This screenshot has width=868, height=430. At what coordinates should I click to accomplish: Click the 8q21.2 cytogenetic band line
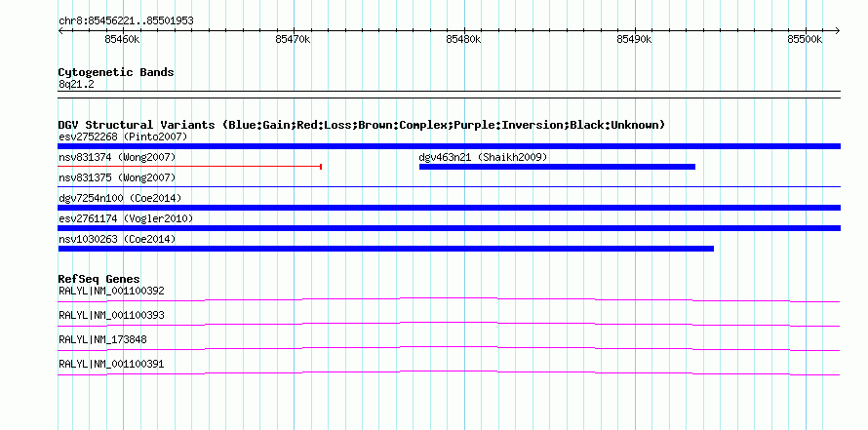[x=449, y=95]
